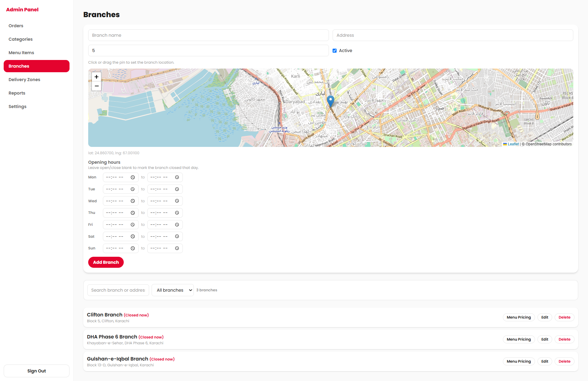Viewport: 588px width, 381px height.
Task: Click the numeric field showing 5
Action: [x=209, y=50]
